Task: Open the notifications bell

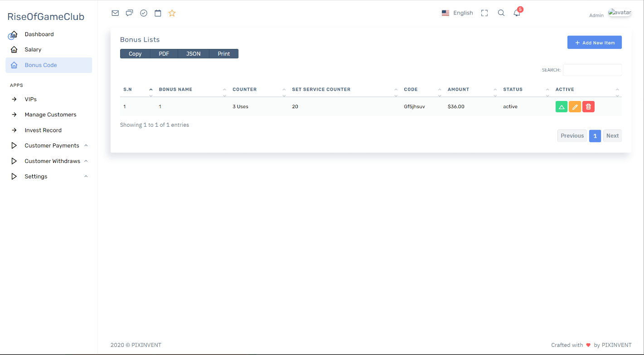Action: [x=517, y=13]
